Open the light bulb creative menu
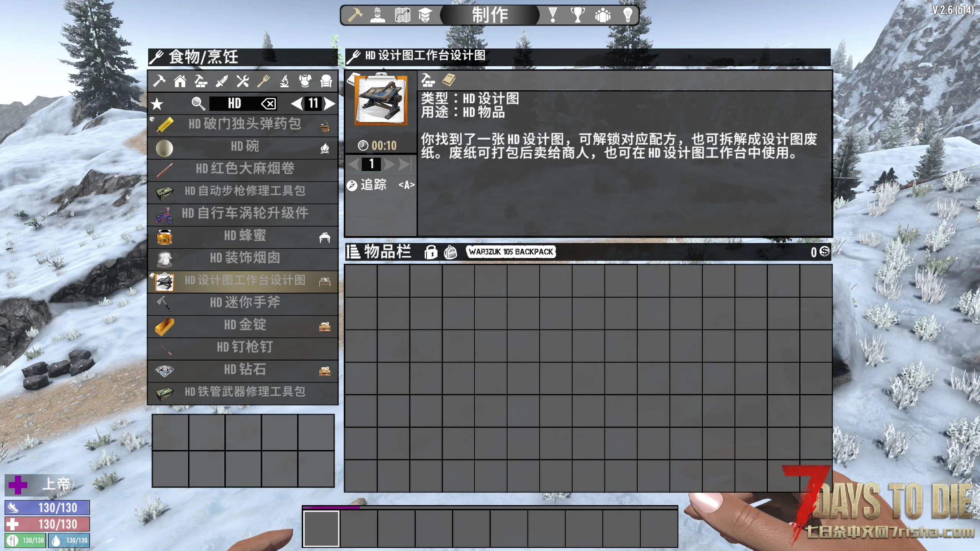 click(x=627, y=15)
